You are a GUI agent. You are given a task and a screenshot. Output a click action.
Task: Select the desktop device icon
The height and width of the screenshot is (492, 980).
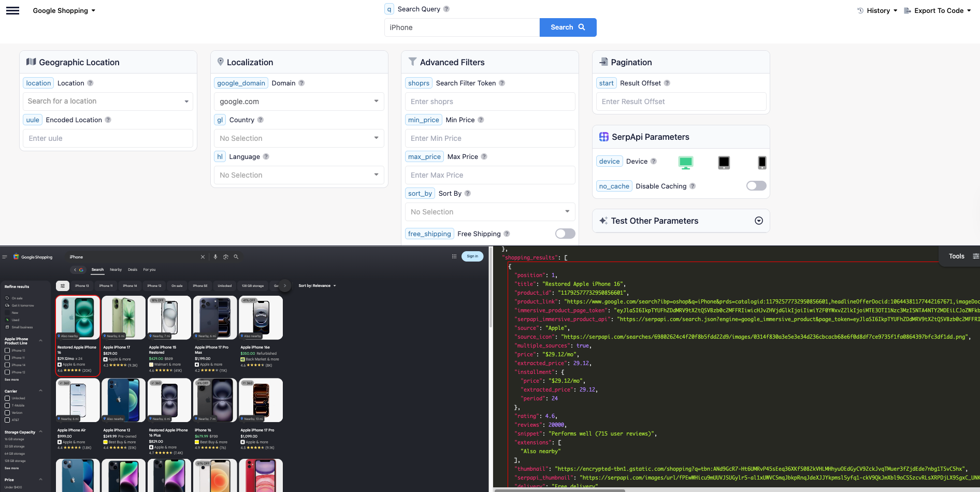tap(685, 162)
